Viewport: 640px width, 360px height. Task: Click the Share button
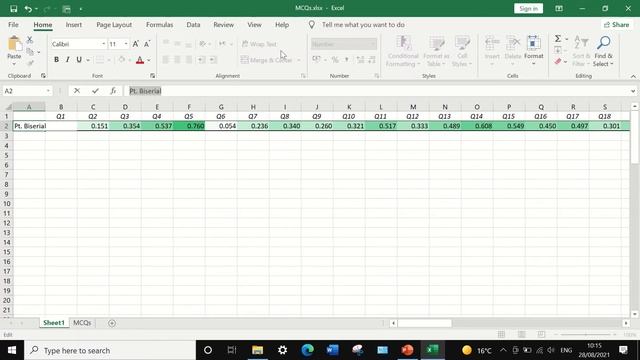(x=617, y=24)
